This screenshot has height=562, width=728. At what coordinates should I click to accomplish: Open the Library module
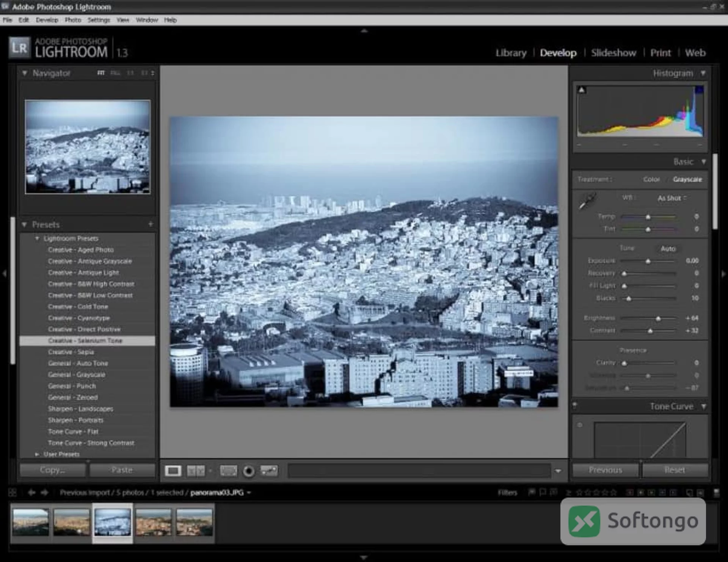pyautogui.click(x=511, y=53)
